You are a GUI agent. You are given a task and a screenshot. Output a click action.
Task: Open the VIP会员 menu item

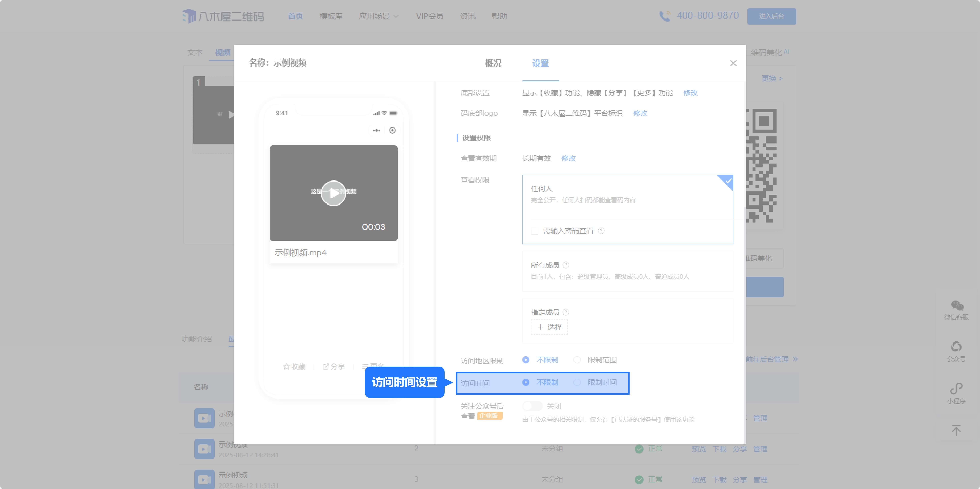tap(429, 16)
